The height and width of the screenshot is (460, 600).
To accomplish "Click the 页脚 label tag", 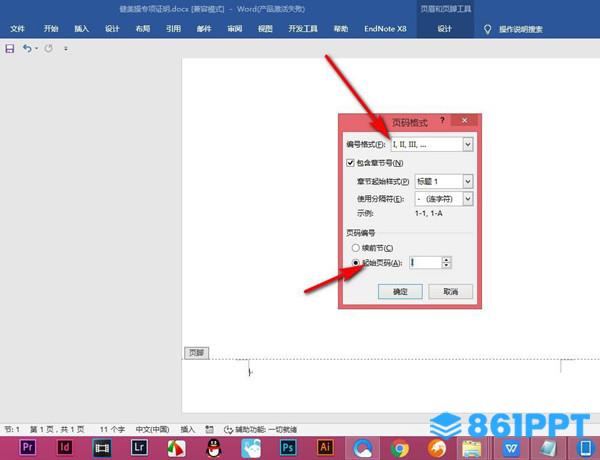I will click(197, 353).
